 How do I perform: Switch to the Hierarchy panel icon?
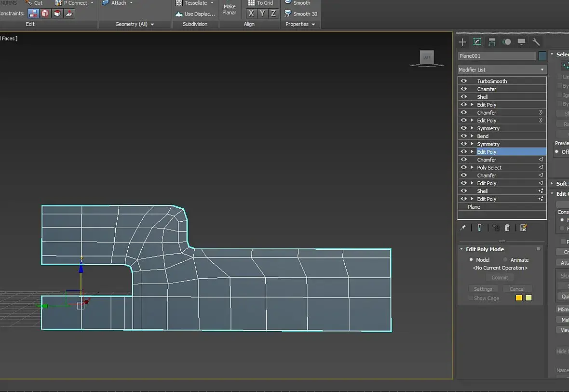point(492,42)
